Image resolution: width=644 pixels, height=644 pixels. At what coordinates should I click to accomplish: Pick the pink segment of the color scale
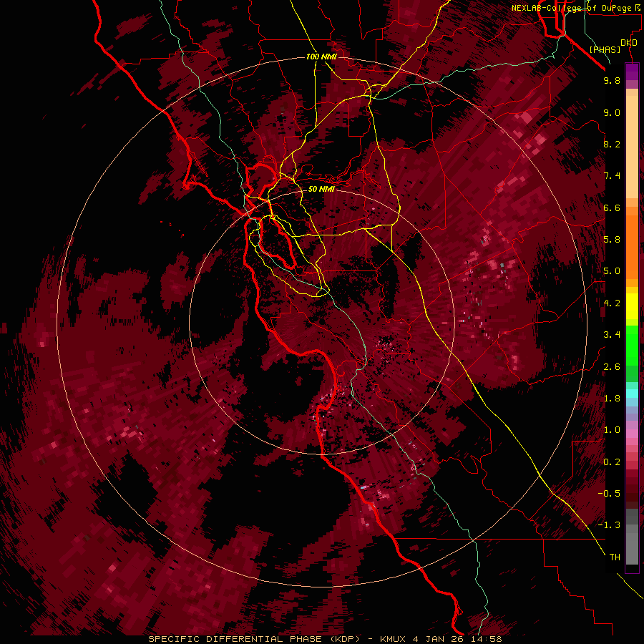pos(632,434)
